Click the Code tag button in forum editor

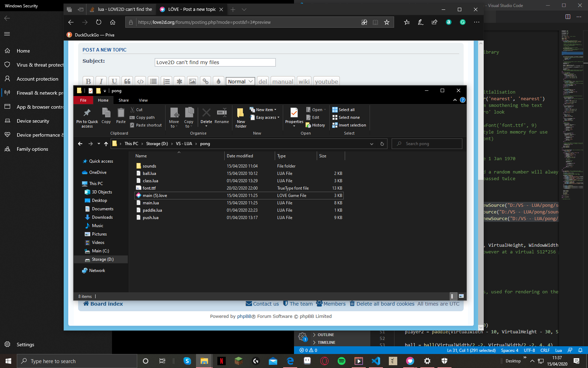pos(140,81)
